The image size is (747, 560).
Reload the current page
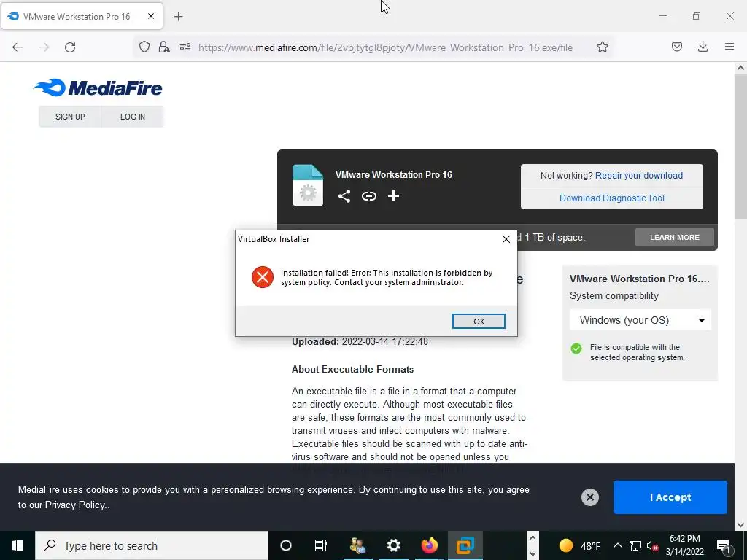click(x=70, y=47)
